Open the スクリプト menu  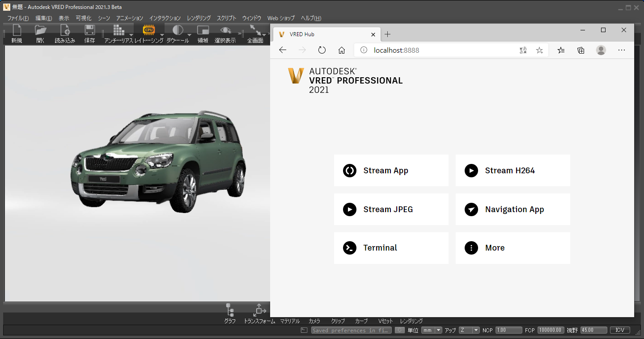227,18
